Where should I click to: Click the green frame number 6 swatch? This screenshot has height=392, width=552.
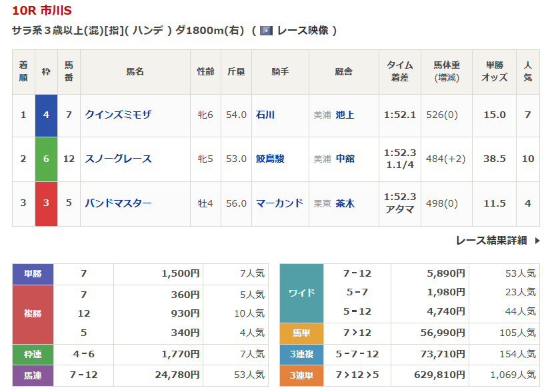click(46, 159)
